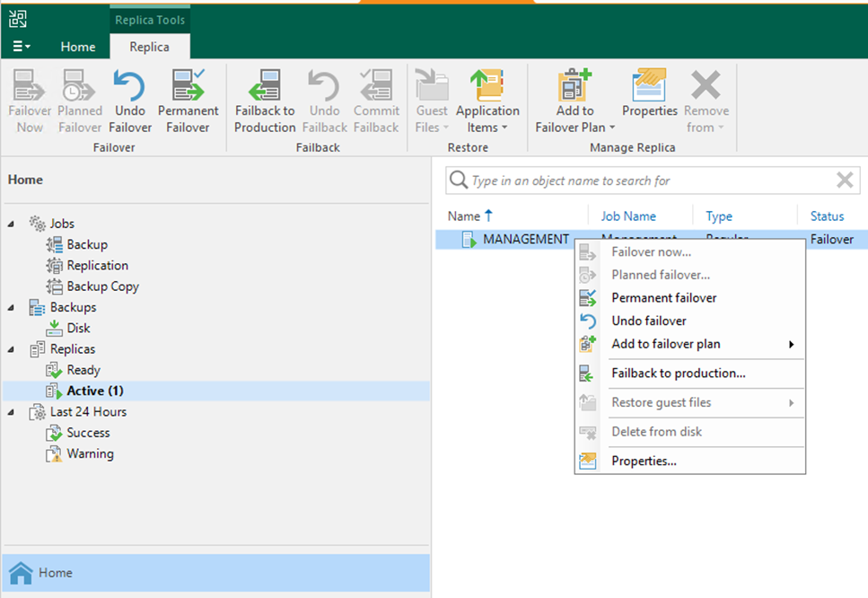
Task: Open Properties from the ribbon
Action: [x=649, y=88]
